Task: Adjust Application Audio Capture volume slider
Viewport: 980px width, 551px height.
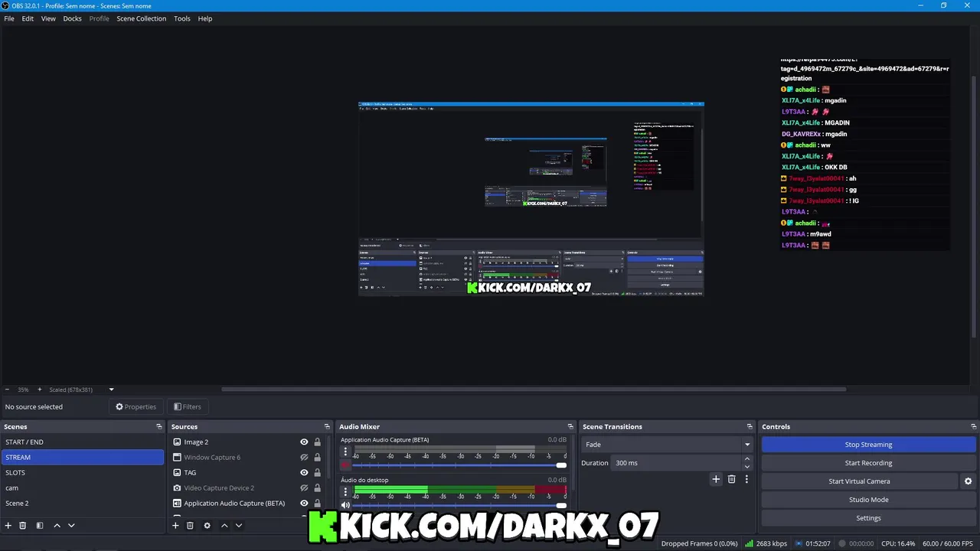Action: pyautogui.click(x=459, y=465)
